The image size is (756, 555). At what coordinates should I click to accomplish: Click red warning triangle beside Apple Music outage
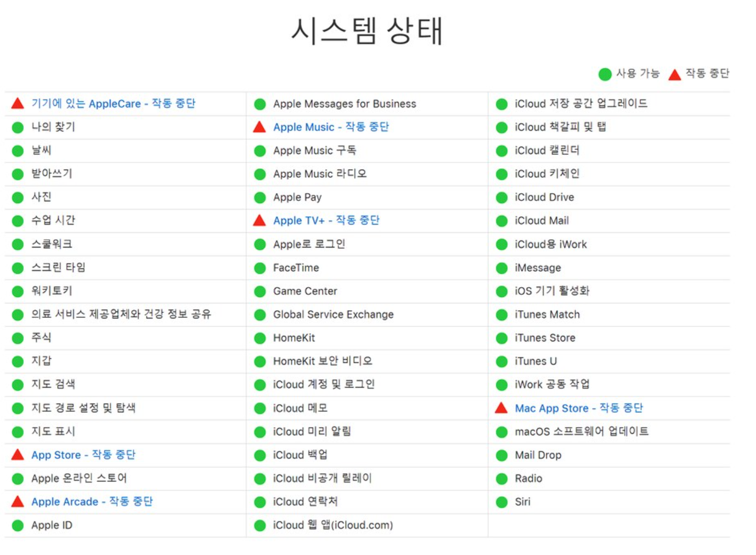click(259, 127)
